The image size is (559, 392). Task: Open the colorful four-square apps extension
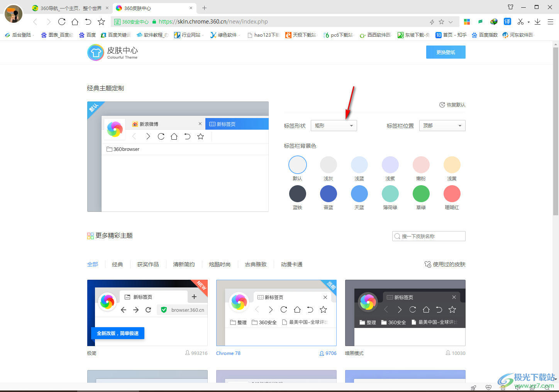[x=467, y=22]
